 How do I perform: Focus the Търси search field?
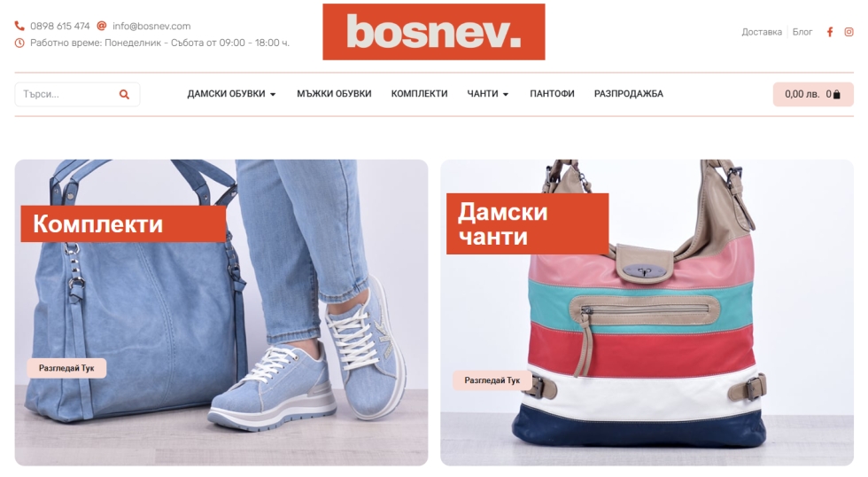tap(77, 94)
